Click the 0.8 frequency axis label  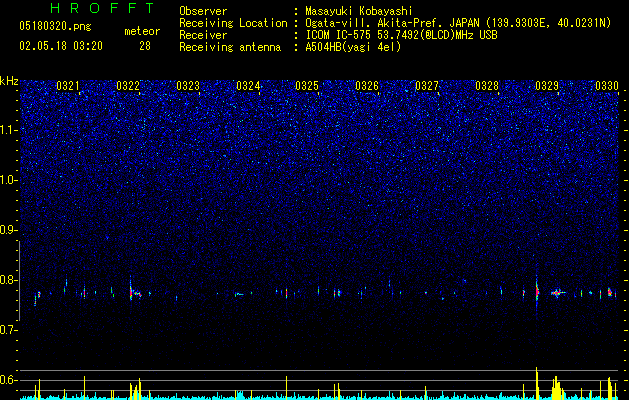[x=9, y=280]
